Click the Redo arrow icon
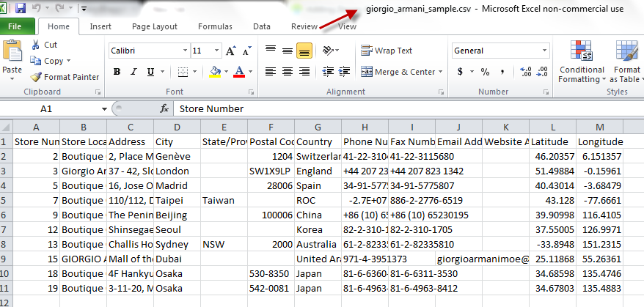644x307 pixels. 59,8
